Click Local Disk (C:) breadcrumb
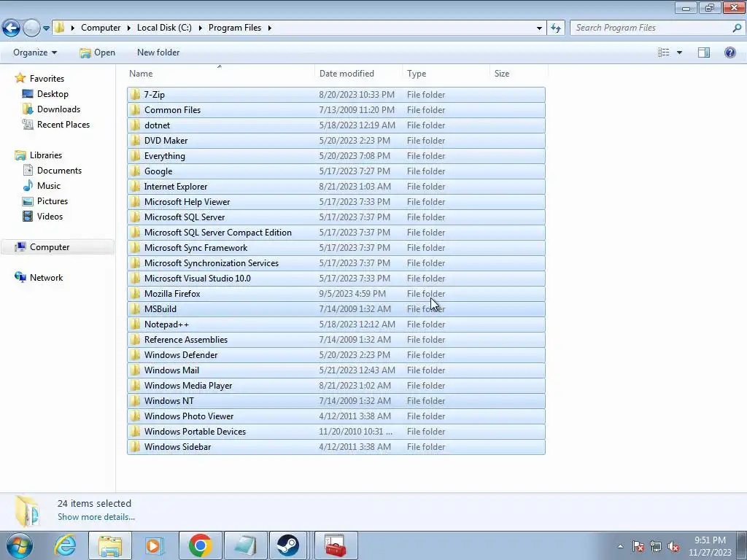Viewport: 747px width, 560px height. [164, 28]
